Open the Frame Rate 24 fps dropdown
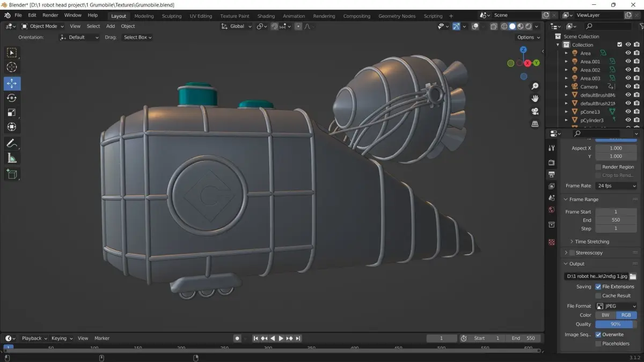This screenshot has width=644, height=362. (x=616, y=186)
